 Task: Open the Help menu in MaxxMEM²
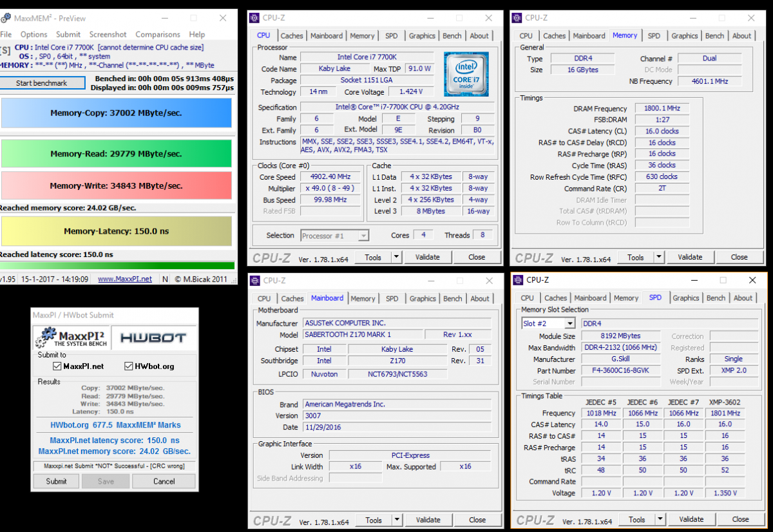(197, 34)
